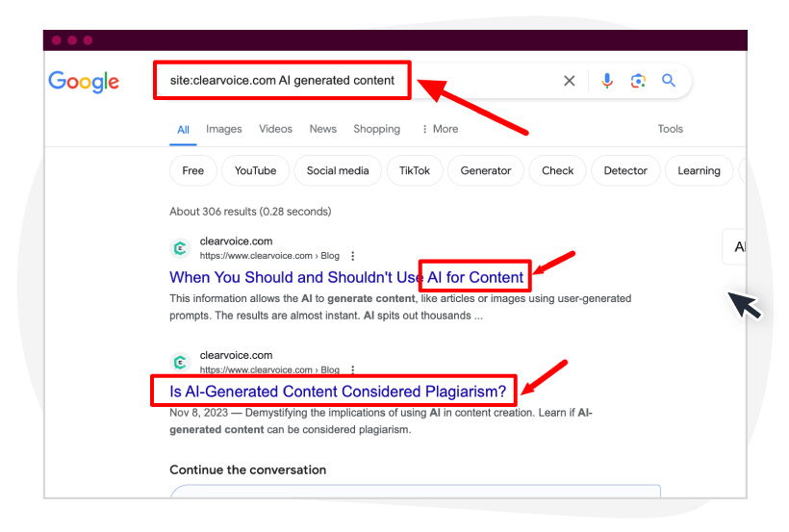Click the first result's clearvoice.com Blog URL
This screenshot has width=789, height=532.
click(x=269, y=256)
